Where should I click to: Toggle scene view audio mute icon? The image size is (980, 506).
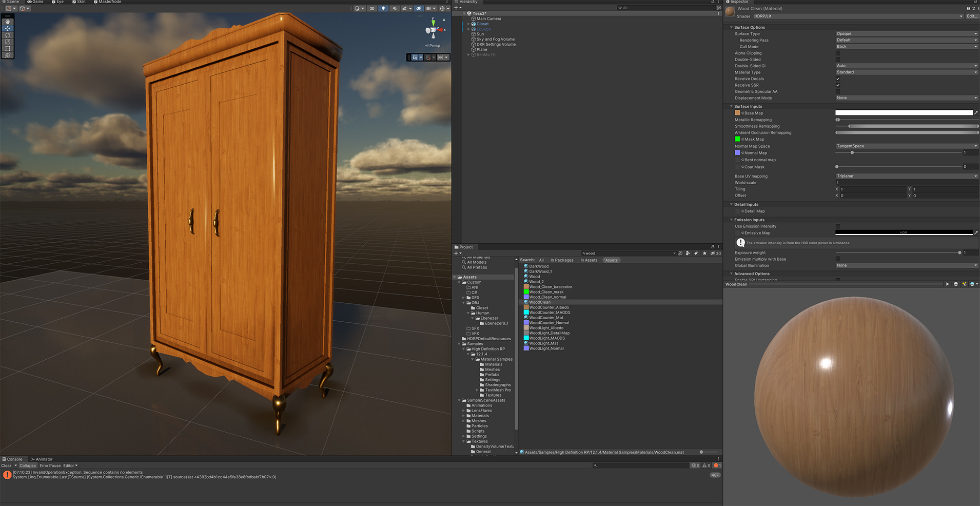coord(395,8)
